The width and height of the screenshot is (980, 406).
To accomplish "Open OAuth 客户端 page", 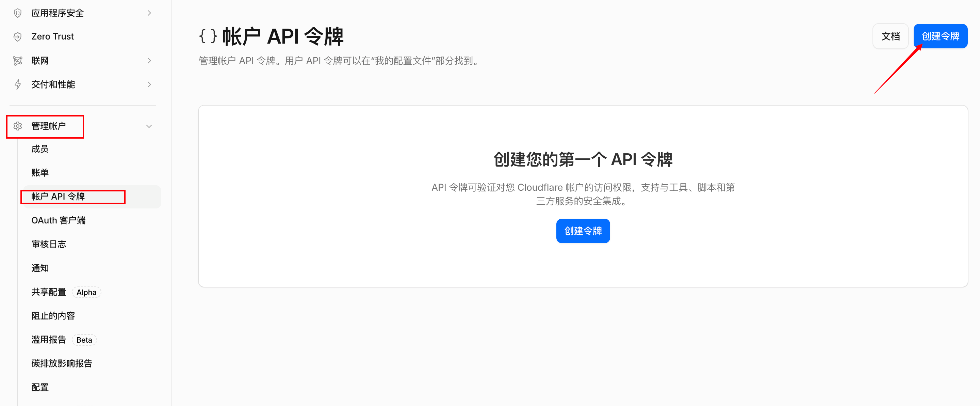I will pos(58,220).
